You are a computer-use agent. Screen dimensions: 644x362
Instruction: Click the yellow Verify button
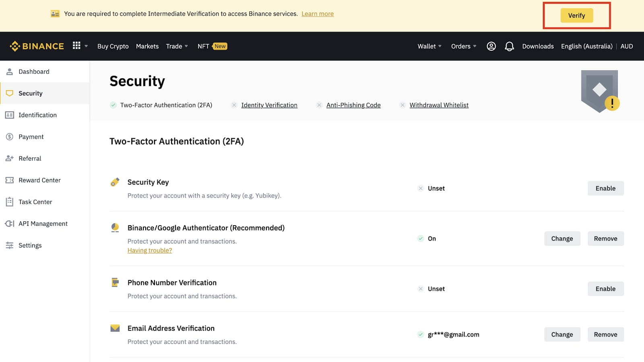(576, 15)
